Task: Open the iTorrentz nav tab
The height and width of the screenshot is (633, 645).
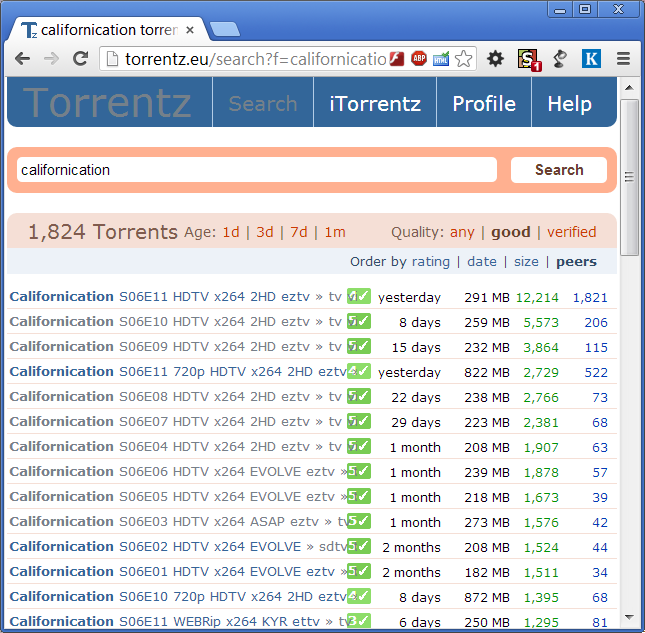Action: [375, 104]
